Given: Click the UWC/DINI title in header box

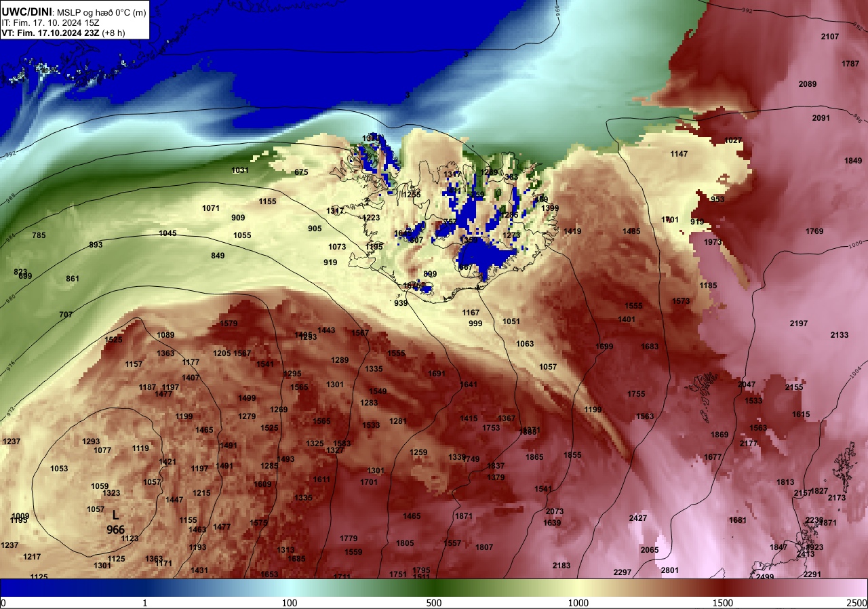Looking at the screenshot, I should tap(27, 12).
